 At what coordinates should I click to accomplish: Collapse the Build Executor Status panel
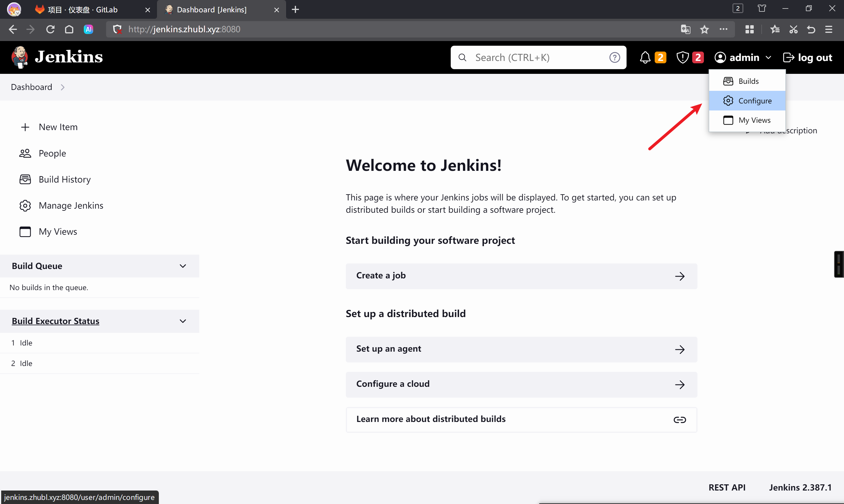click(183, 321)
